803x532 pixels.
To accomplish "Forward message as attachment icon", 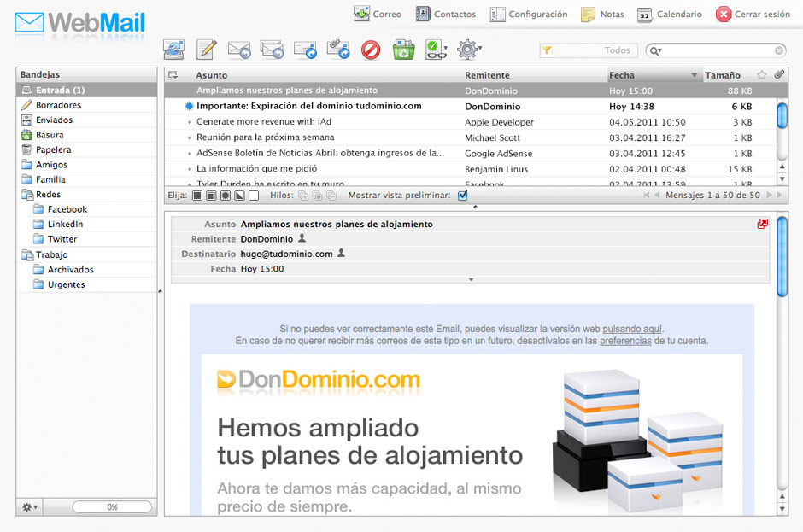I will (338, 50).
